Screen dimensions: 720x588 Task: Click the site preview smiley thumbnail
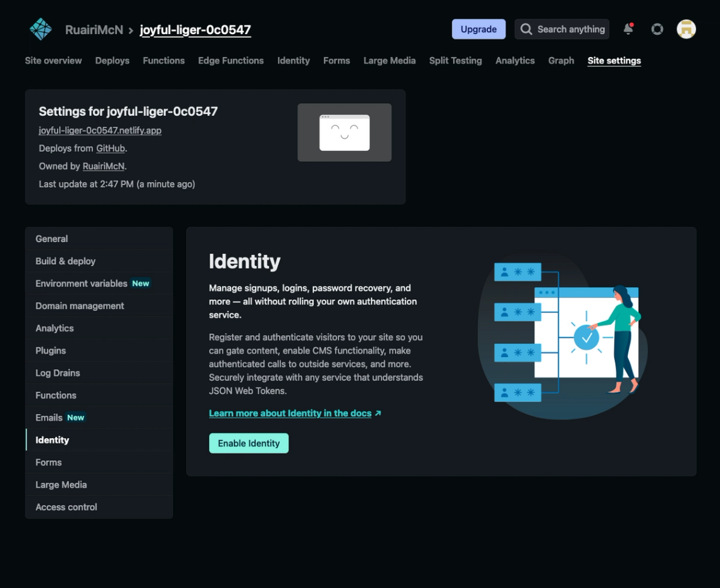pos(344,132)
